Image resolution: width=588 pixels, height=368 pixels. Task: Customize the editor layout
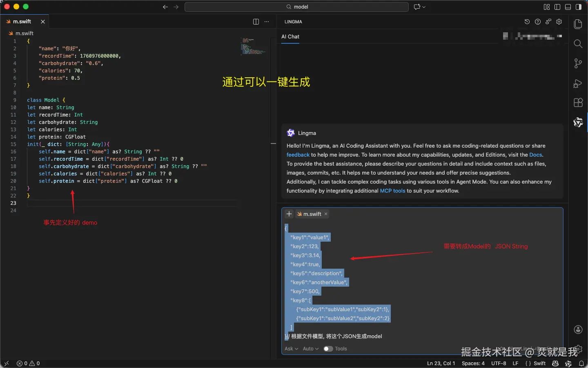click(547, 7)
